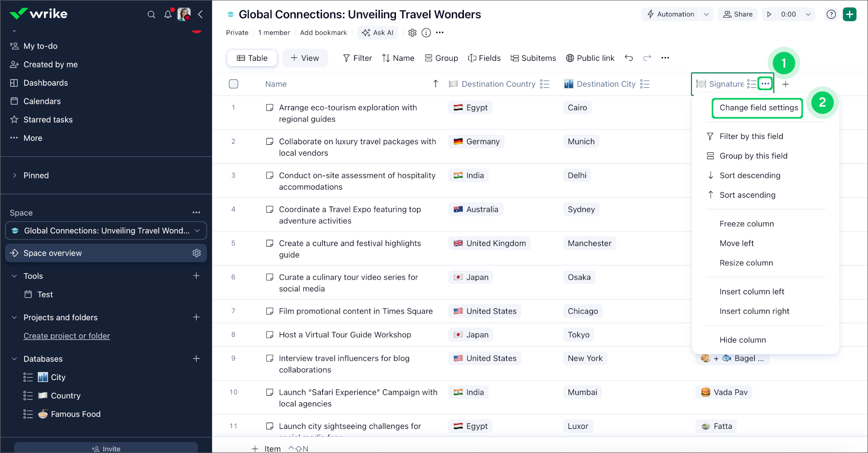The image size is (868, 453).
Task: Toggle the select-all checkbox in header
Action: coord(234,84)
